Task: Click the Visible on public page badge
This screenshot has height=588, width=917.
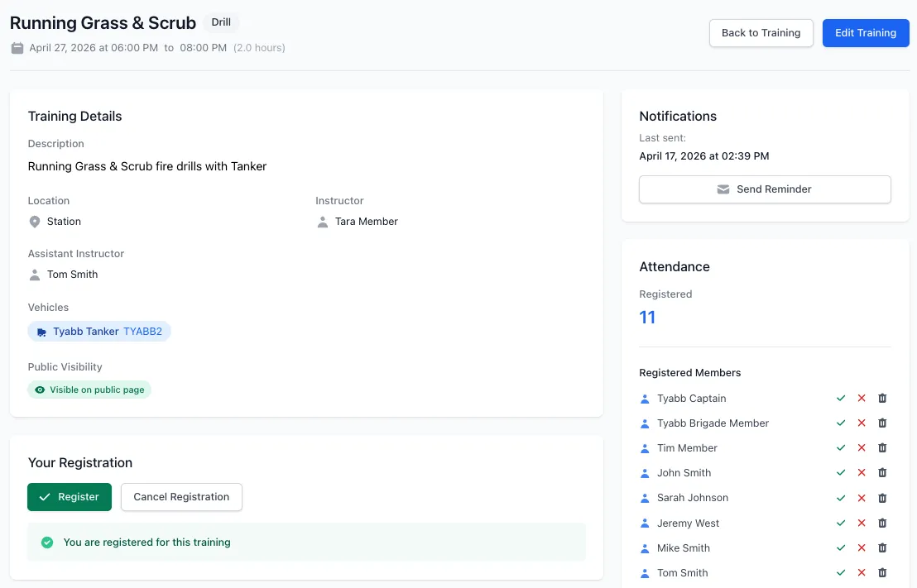Action: click(89, 390)
